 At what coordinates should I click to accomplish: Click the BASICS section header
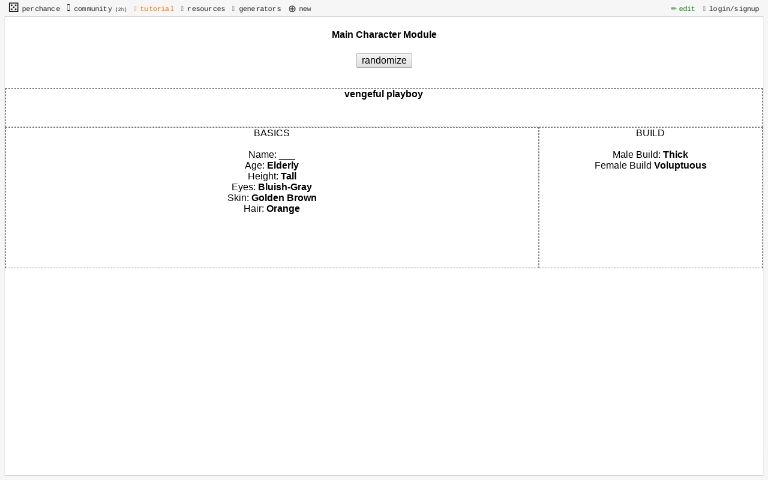coord(271,133)
